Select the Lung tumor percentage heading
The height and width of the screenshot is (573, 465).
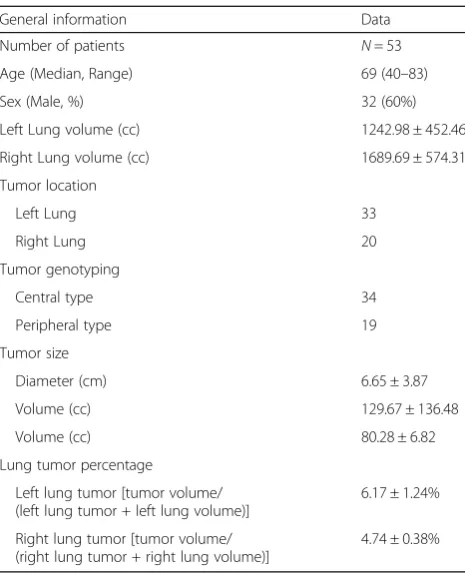click(76, 465)
